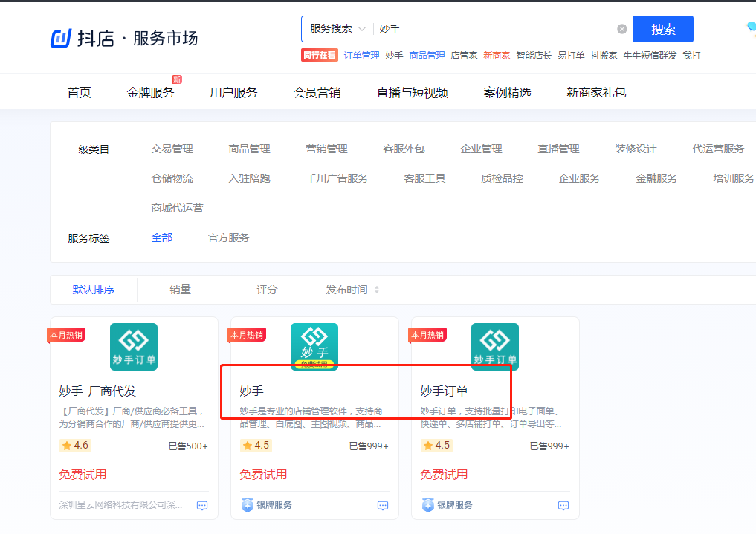Go to the 新商家礼包 tab

[596, 92]
